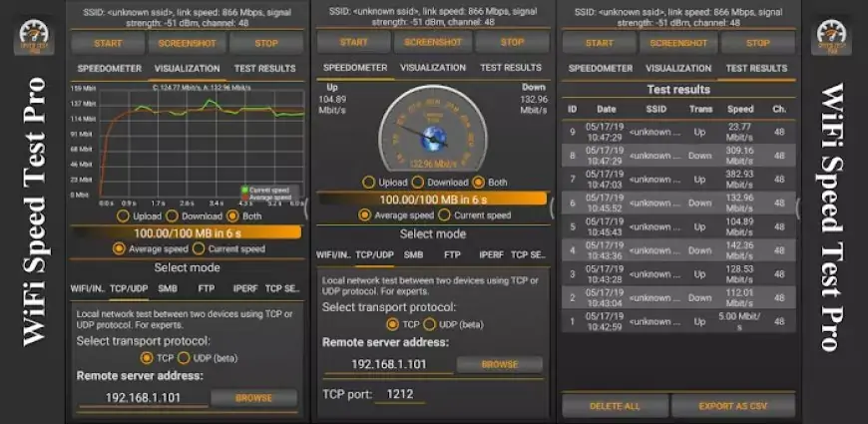
Task: Select test result row 7 with 382.93 Mbit/s
Action: click(678, 180)
